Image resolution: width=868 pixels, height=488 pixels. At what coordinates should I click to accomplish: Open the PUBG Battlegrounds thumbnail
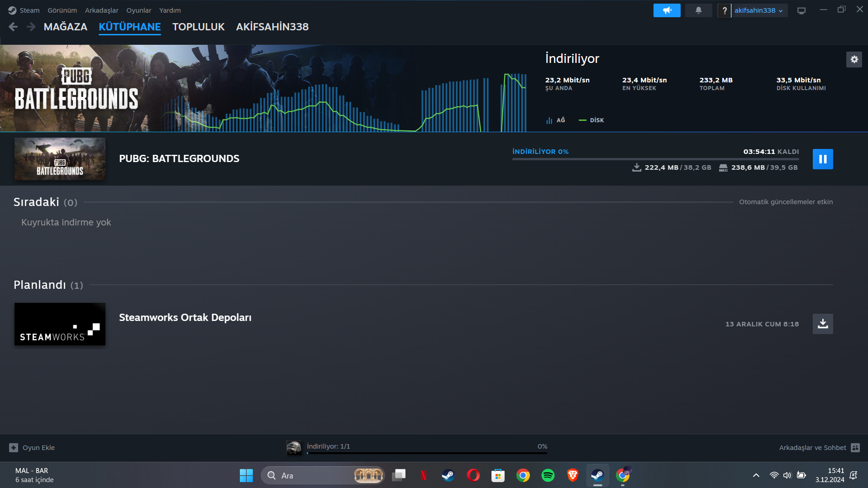60,159
